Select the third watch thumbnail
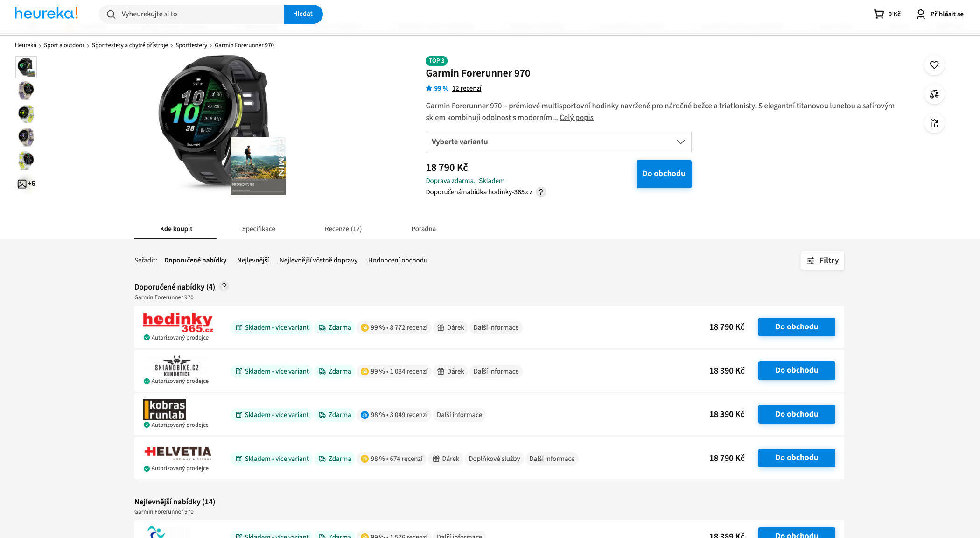This screenshot has width=980, height=538. (x=26, y=114)
